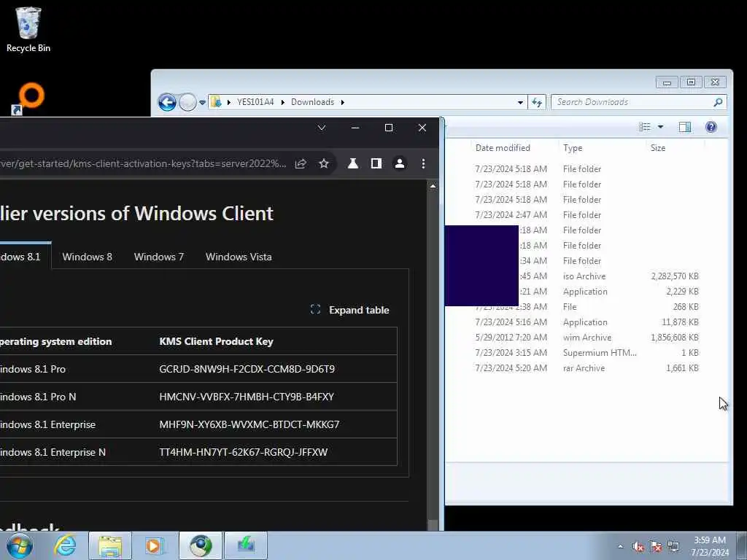The image size is (747, 560).
Task: Click the folder icon in Explorer address bar
Action: pos(216,102)
